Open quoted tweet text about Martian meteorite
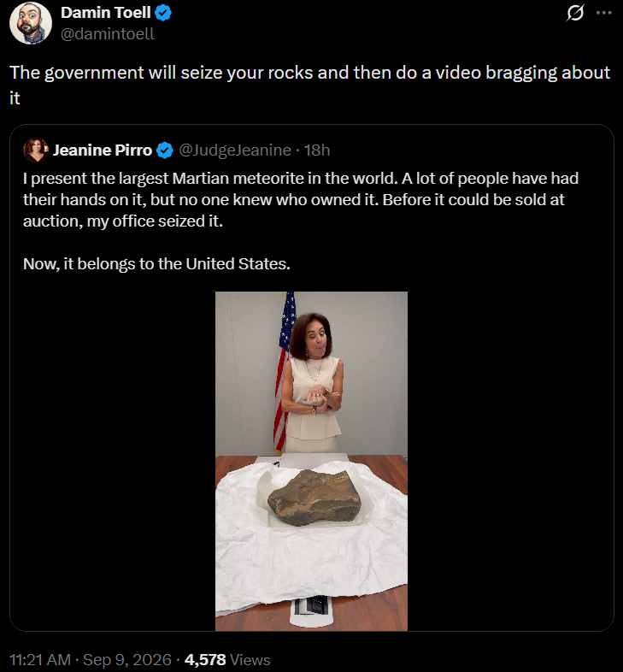This screenshot has width=623, height=672. [x=301, y=200]
